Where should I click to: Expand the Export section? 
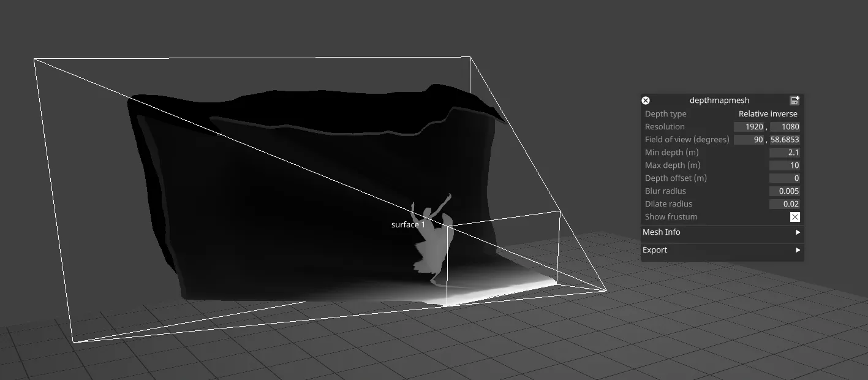(x=722, y=249)
